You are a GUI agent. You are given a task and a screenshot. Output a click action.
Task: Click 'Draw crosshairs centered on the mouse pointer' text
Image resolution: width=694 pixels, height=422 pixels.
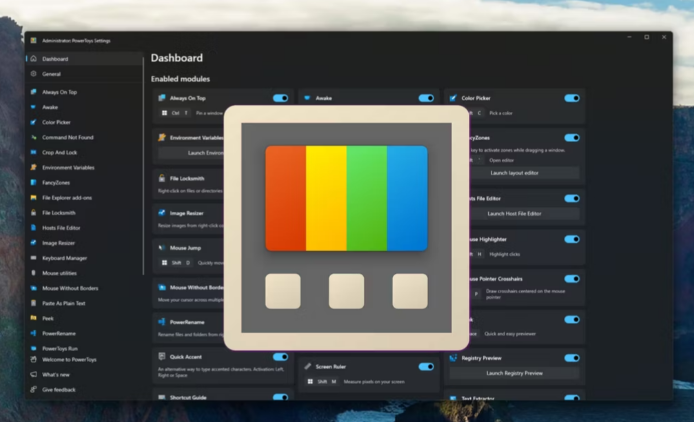coord(525,294)
